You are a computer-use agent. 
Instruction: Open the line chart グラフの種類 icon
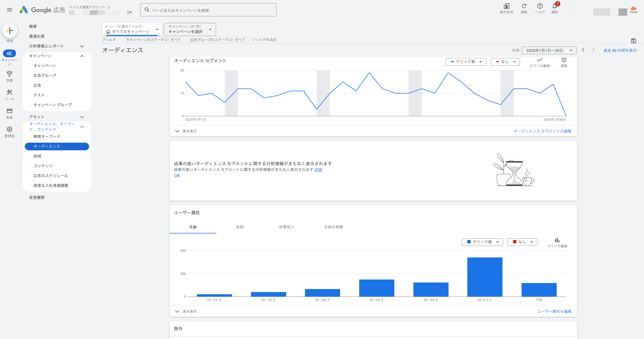click(x=540, y=60)
